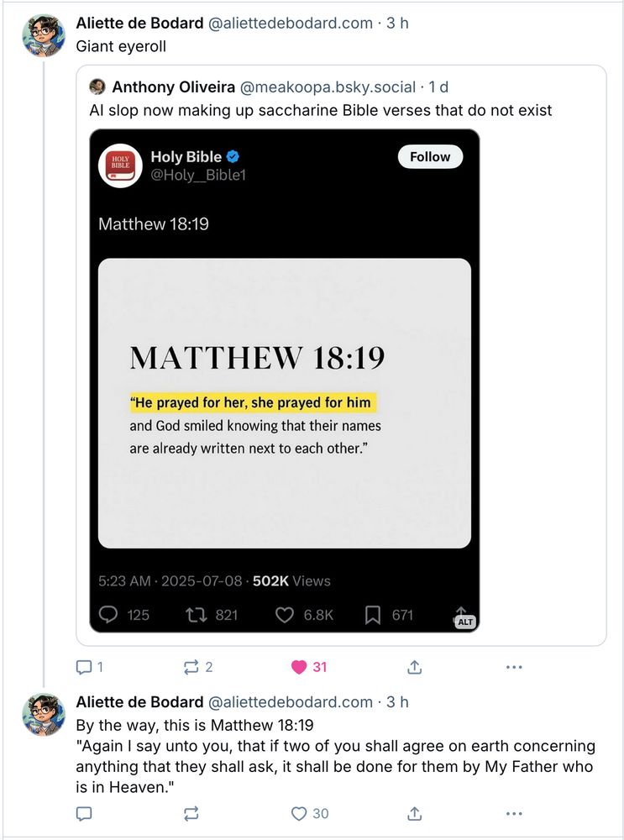The height and width of the screenshot is (840, 624).
Task: Click the Holy Bible app logo
Action: tap(120, 165)
